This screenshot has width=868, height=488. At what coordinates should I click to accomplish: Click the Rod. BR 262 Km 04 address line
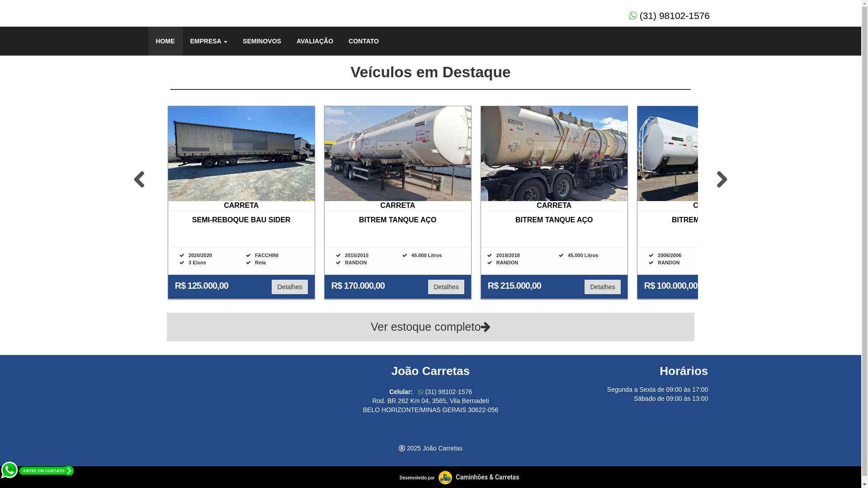pos(430,401)
